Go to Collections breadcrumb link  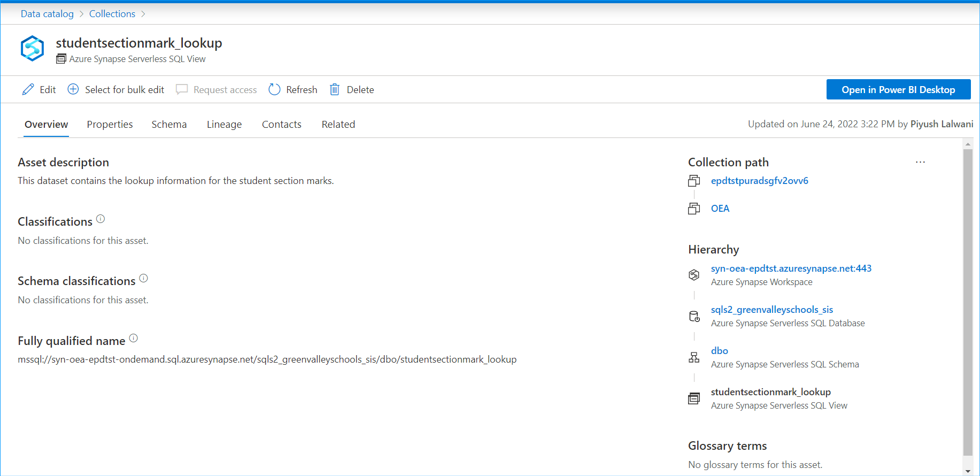pos(112,14)
